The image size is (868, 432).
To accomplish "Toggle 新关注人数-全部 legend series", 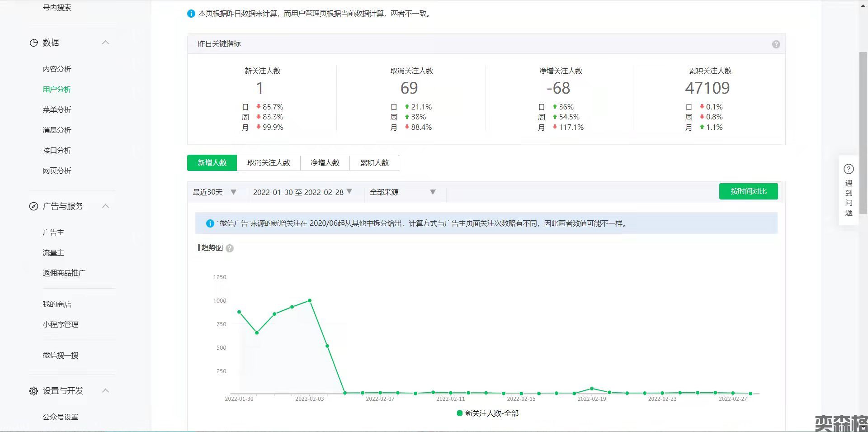I will click(x=487, y=413).
